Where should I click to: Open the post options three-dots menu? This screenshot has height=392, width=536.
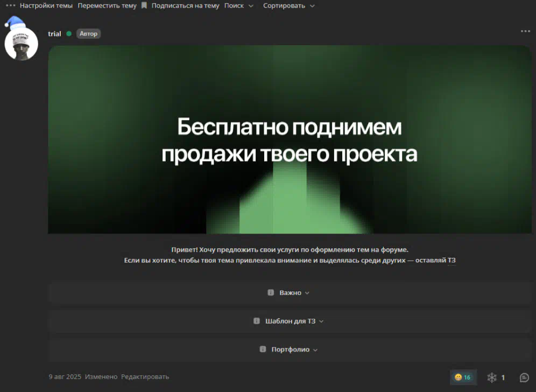pyautogui.click(x=525, y=31)
